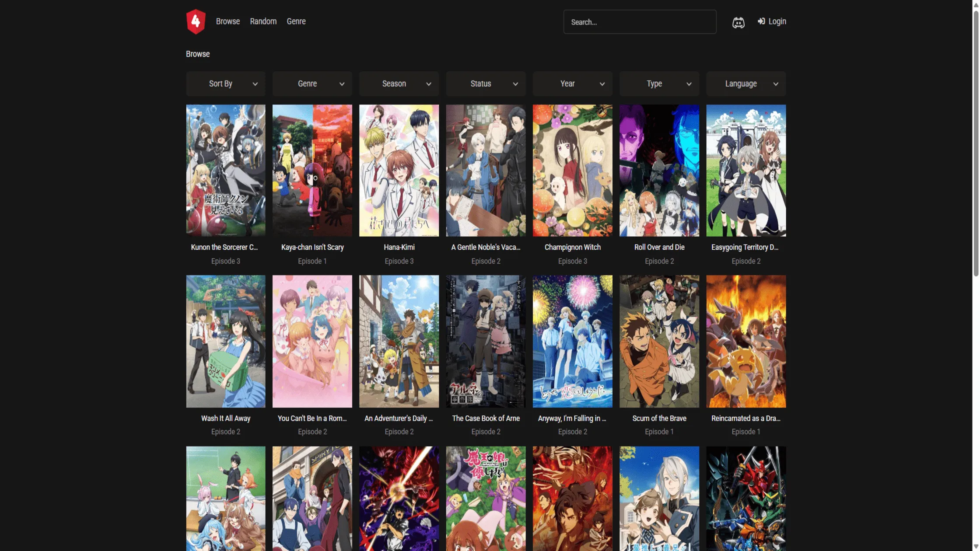Click the Login link
This screenshot has height=551, width=980.
777,21
